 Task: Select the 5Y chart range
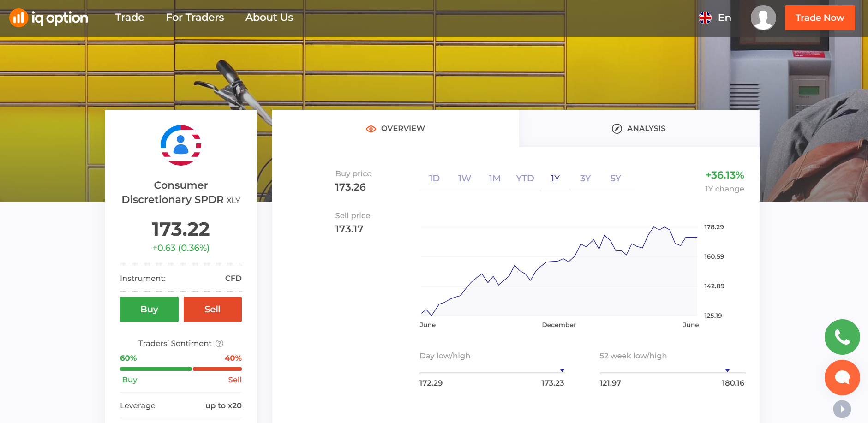point(616,178)
